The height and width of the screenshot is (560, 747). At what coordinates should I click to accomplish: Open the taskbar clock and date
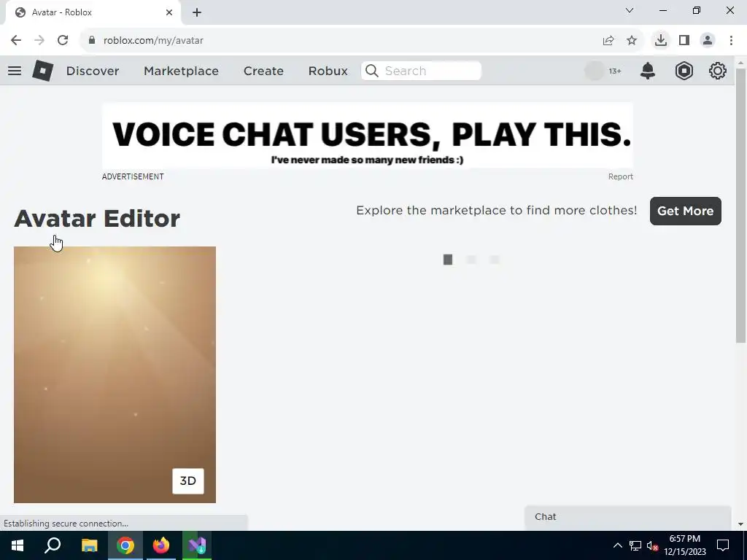tap(685, 545)
